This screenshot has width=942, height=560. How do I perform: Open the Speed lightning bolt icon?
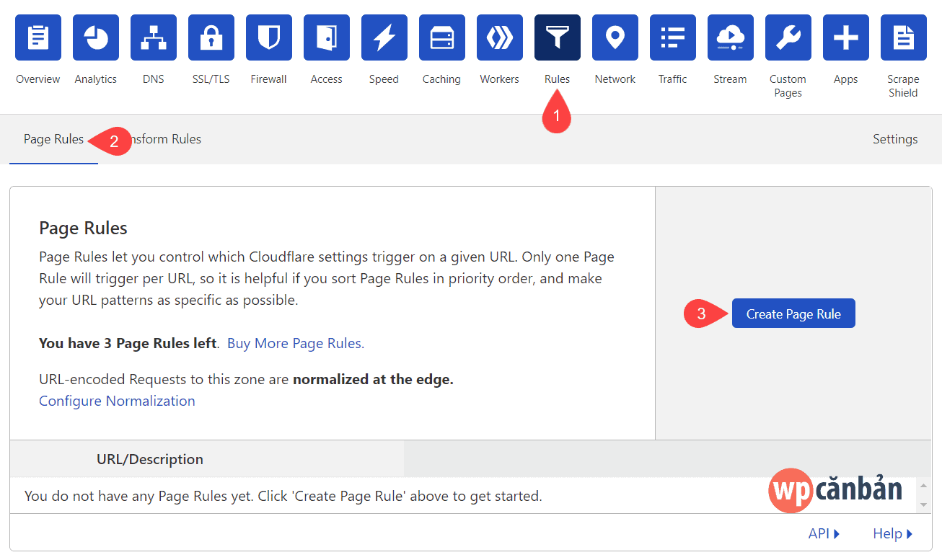(384, 37)
